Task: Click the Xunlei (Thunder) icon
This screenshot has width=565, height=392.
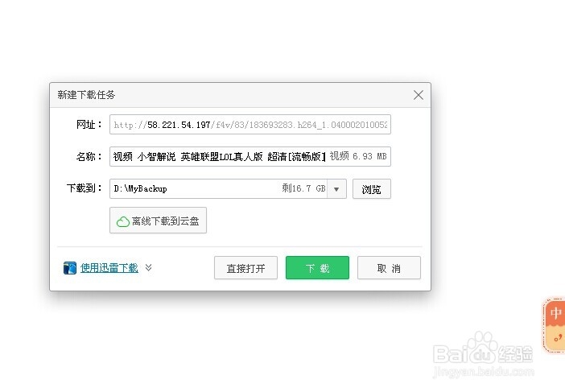Action: [69, 268]
